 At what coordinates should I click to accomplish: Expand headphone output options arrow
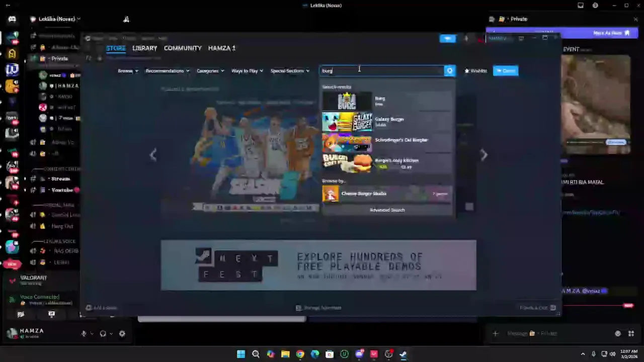coord(111,333)
